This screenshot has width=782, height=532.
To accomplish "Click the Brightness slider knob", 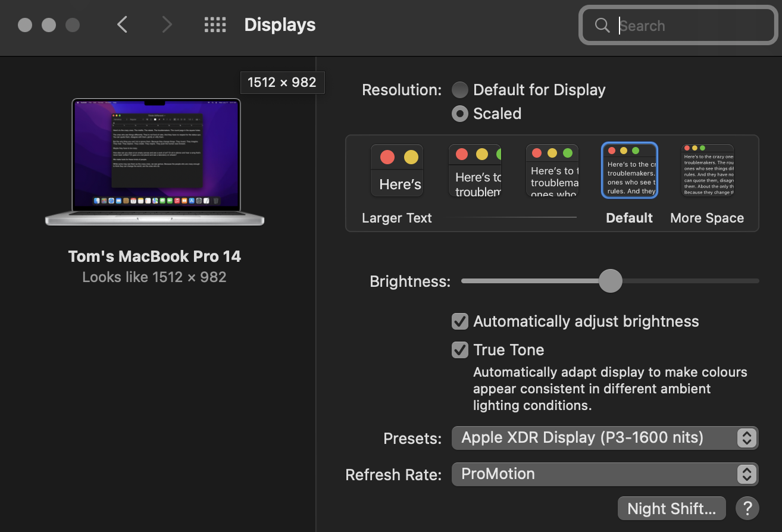I will tap(610, 281).
